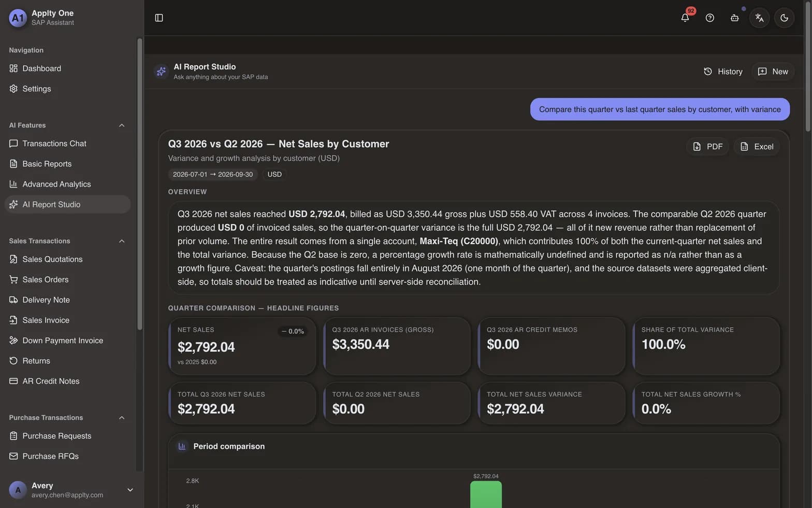Click the sidebar scrollbar
The image size is (812, 508).
139,184
